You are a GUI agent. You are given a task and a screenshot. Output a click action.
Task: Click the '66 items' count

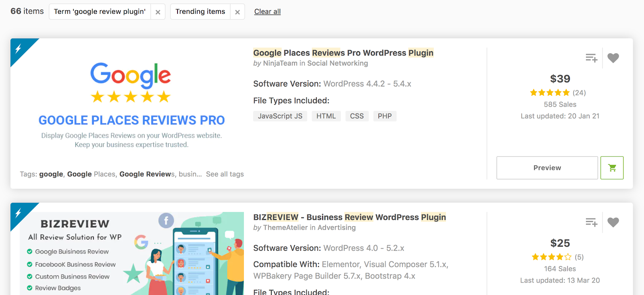27,11
